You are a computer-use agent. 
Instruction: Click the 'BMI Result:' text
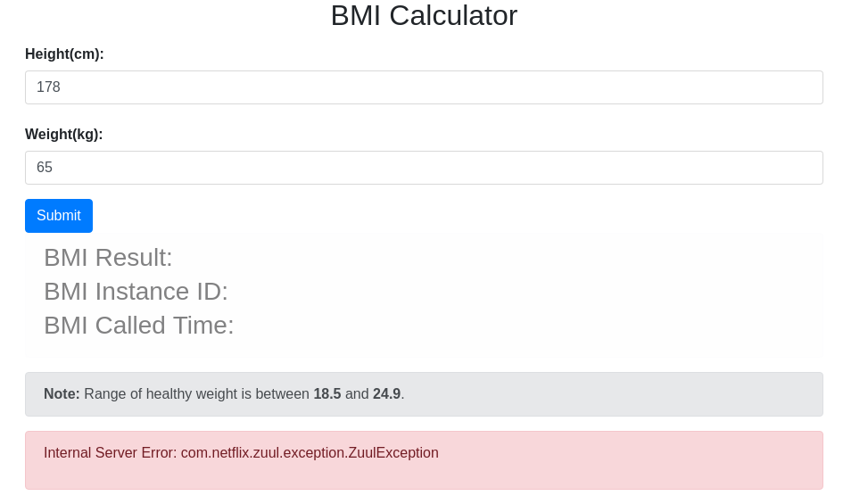click(x=108, y=258)
